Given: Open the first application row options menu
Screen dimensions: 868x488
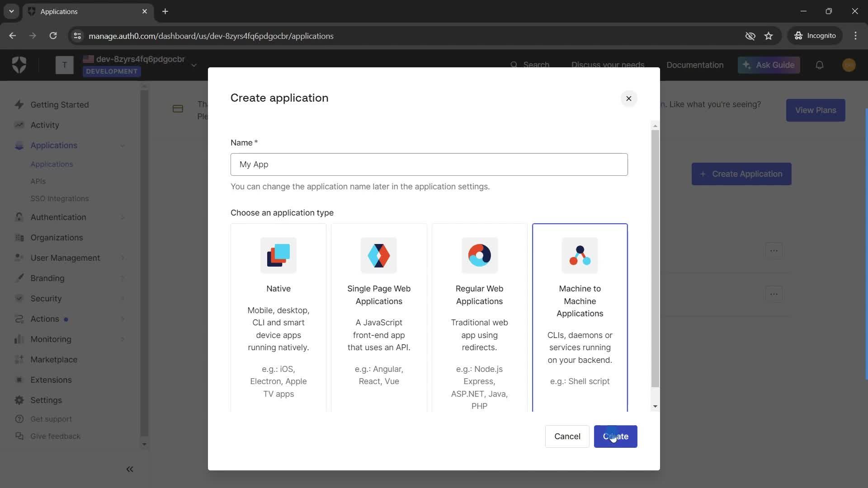Looking at the screenshot, I should coord(774,251).
